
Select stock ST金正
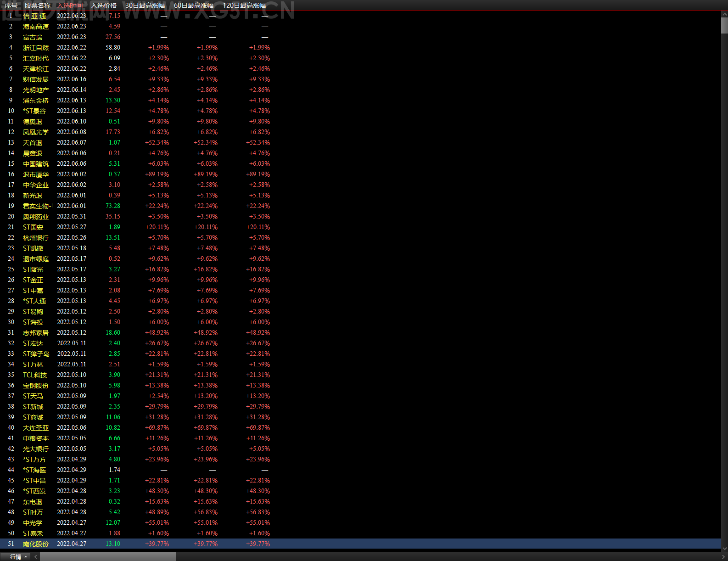(x=33, y=280)
